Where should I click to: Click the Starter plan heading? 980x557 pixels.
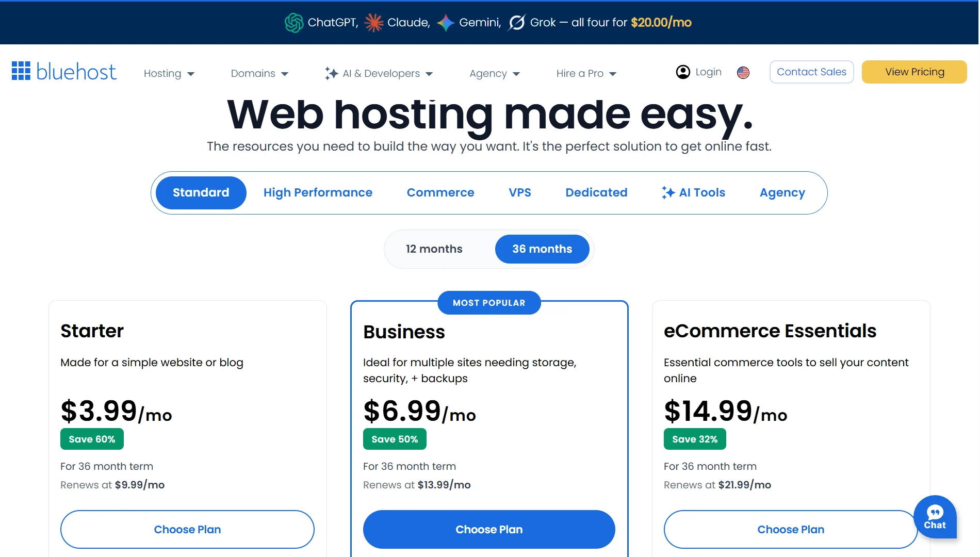coord(92,331)
